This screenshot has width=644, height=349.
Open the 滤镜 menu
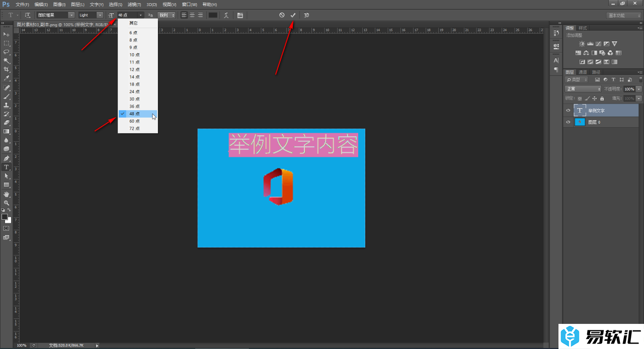(x=134, y=5)
